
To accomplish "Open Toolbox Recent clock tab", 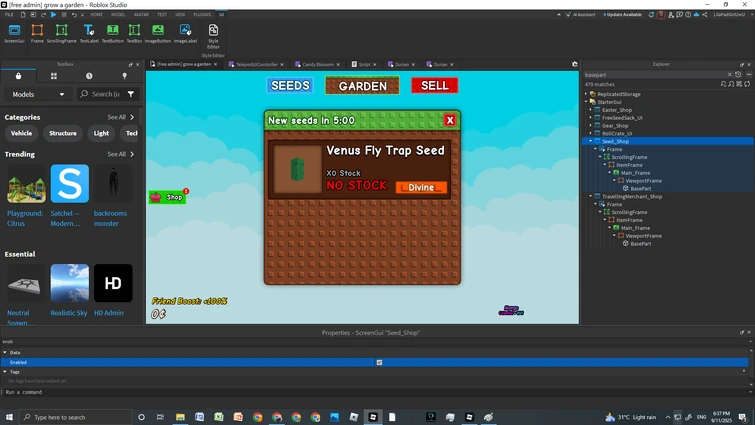I will coord(89,76).
